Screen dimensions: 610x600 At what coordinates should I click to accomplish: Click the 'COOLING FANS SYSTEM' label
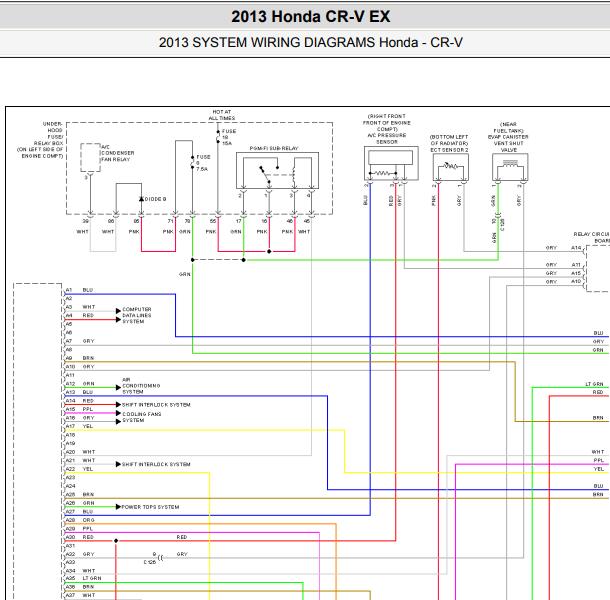(142, 417)
